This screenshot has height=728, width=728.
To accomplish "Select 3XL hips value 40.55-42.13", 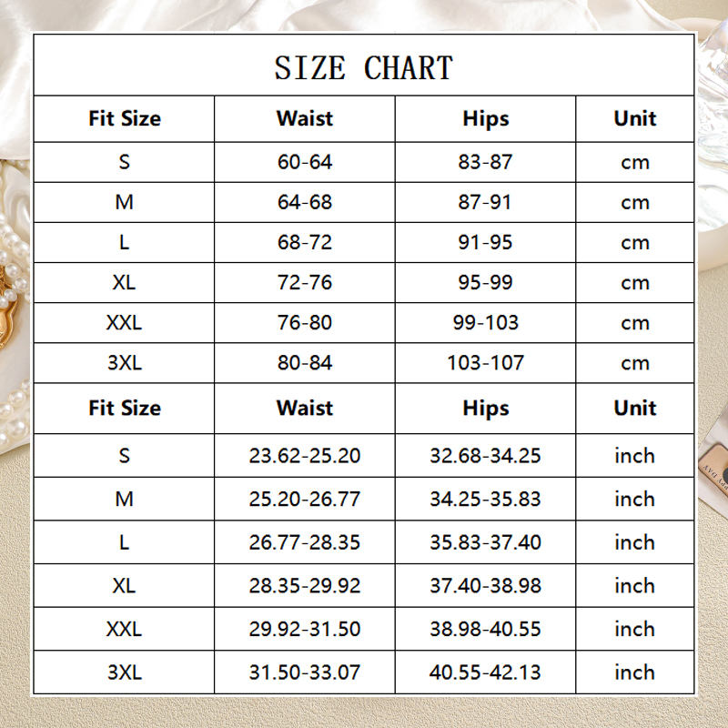I will 485,672.
